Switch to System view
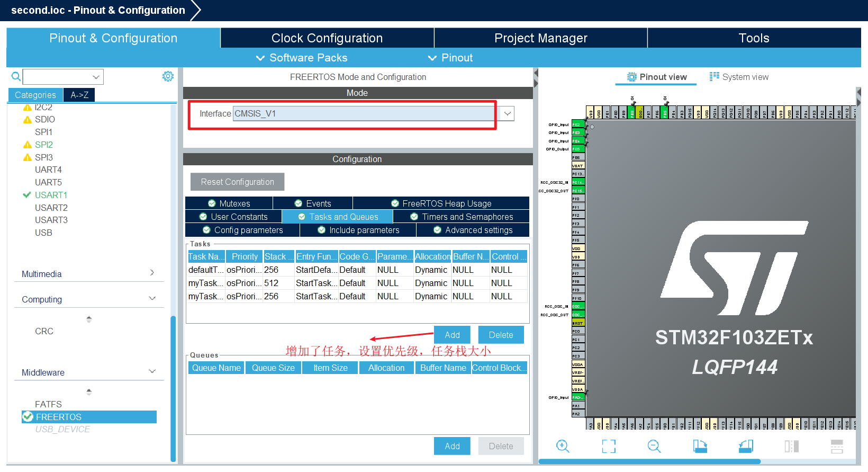This screenshot has width=868, height=472. [739, 77]
